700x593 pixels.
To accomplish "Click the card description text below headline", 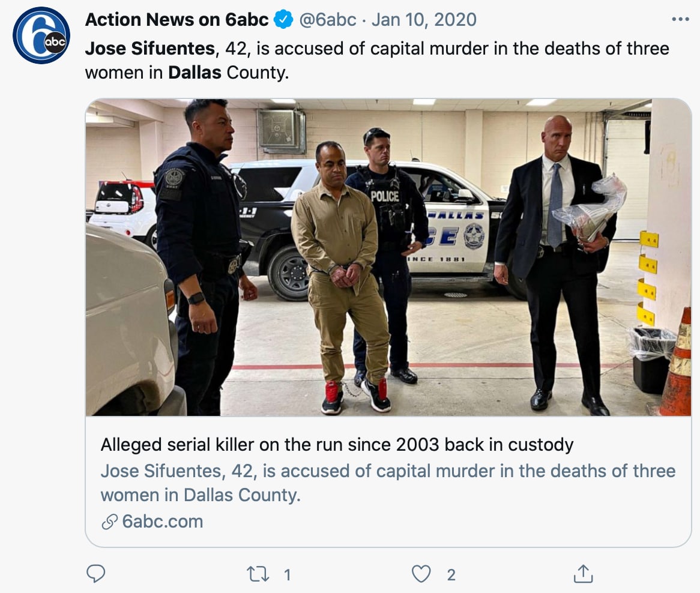I will (387, 483).
